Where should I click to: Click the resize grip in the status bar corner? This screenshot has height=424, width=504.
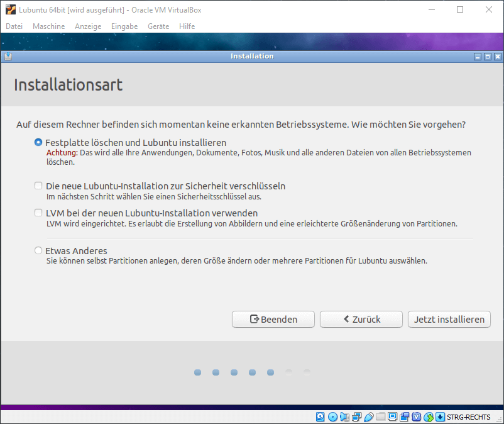499,420
